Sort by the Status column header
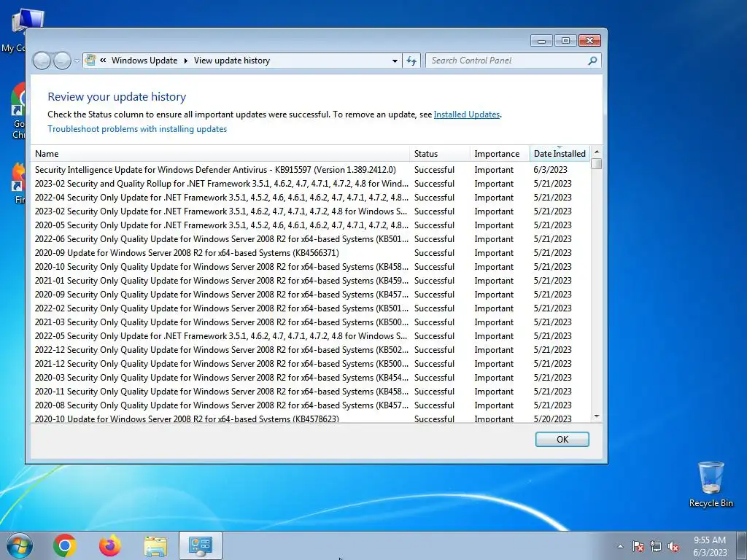Viewport: 747px width, 560px height. coord(440,154)
